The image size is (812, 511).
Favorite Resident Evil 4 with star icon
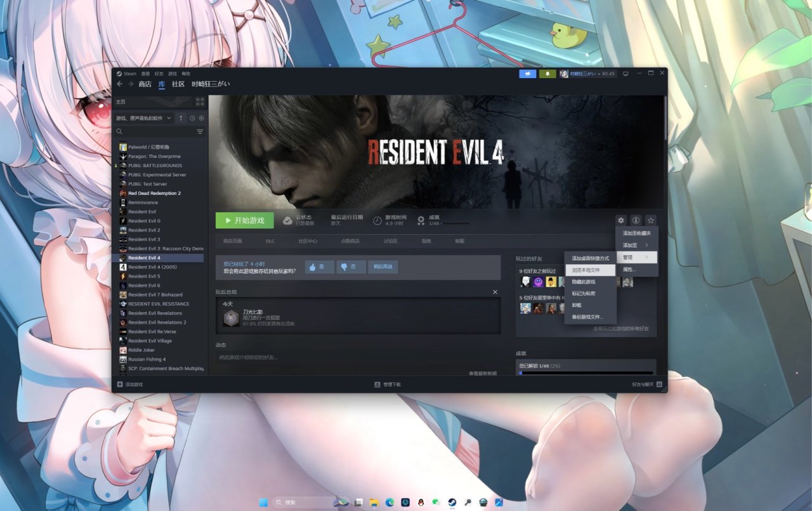[650, 220]
